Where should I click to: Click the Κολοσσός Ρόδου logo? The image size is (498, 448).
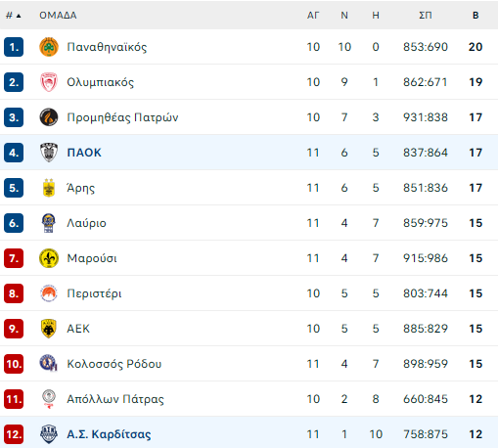pos(49,363)
